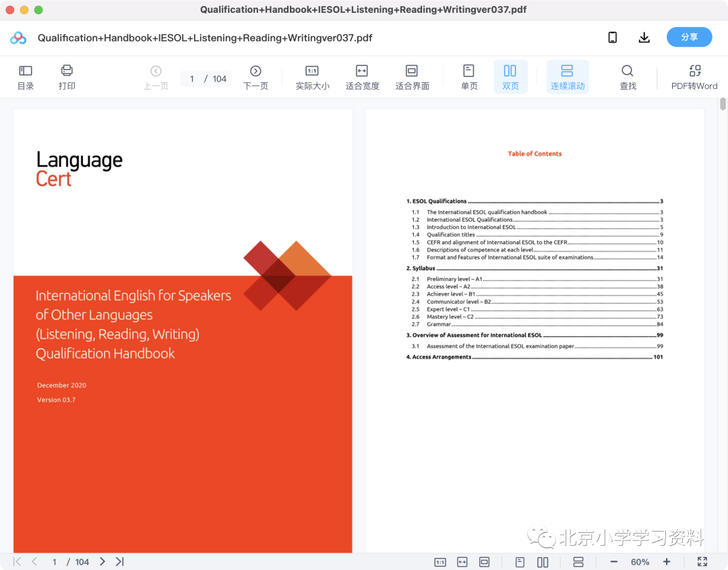The width and height of the screenshot is (728, 570).
Task: Click the PDF file name in header
Action: (x=205, y=38)
